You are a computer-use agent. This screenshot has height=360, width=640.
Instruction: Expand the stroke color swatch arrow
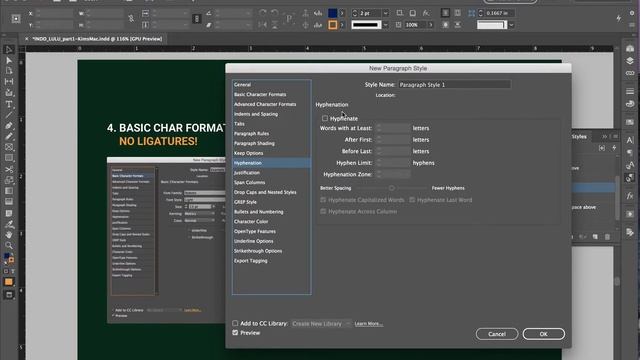click(x=342, y=25)
